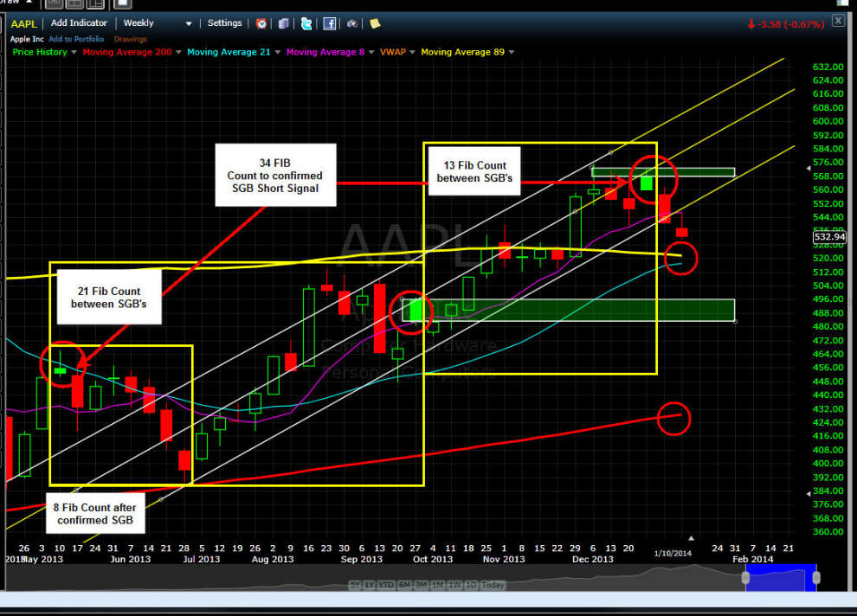Click the 632.00 price axis label
This screenshot has width=857, height=616.
(828, 67)
